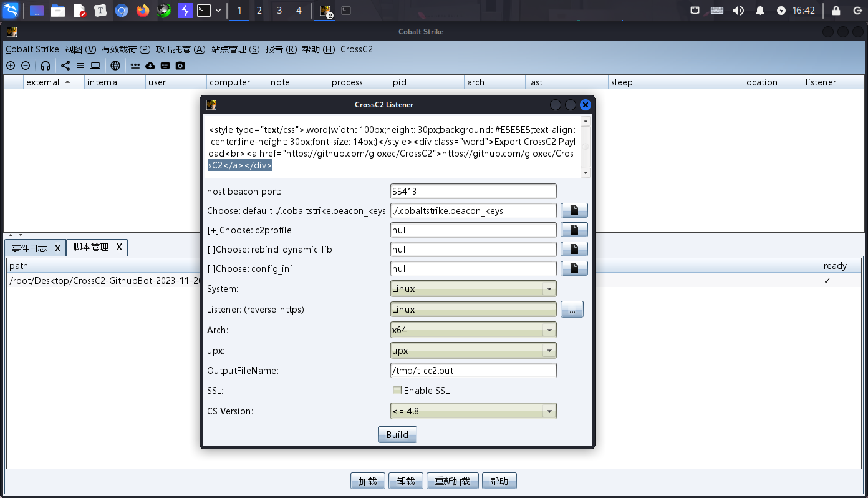Open the keyboard keystrokes toolbar icon
Screen dimensions: 868x498
[x=165, y=66]
